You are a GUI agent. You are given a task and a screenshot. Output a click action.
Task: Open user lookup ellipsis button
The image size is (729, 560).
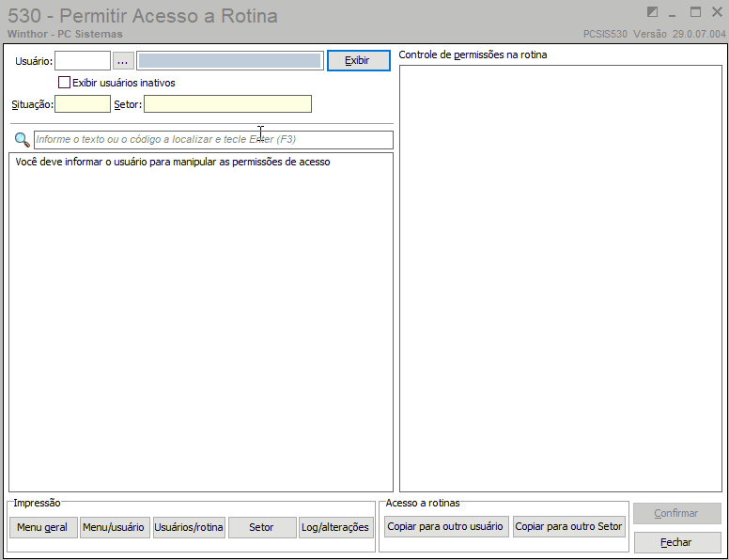tap(123, 61)
